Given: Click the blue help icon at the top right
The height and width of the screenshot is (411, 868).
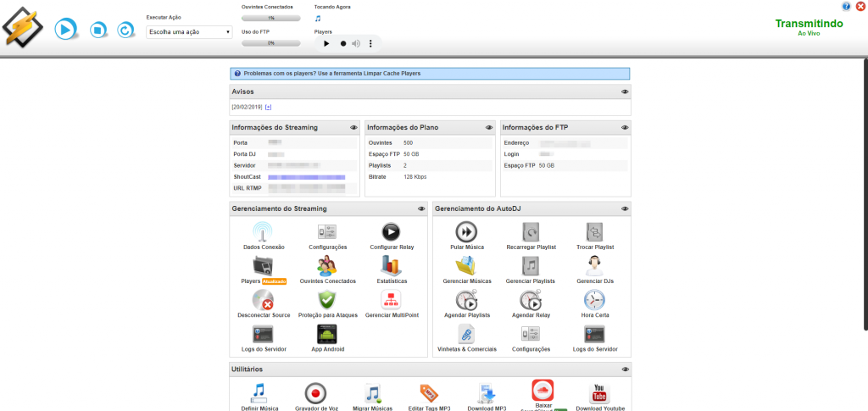Looking at the screenshot, I should (846, 7).
